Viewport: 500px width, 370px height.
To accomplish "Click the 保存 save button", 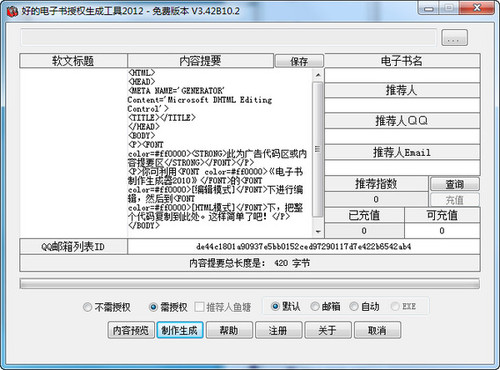I will click(x=299, y=61).
